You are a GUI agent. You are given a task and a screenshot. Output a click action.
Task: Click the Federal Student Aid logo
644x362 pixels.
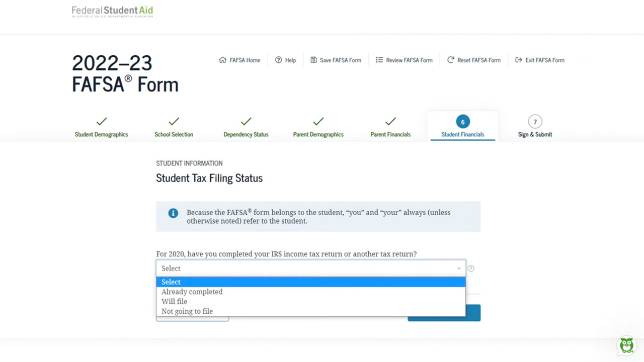click(112, 11)
